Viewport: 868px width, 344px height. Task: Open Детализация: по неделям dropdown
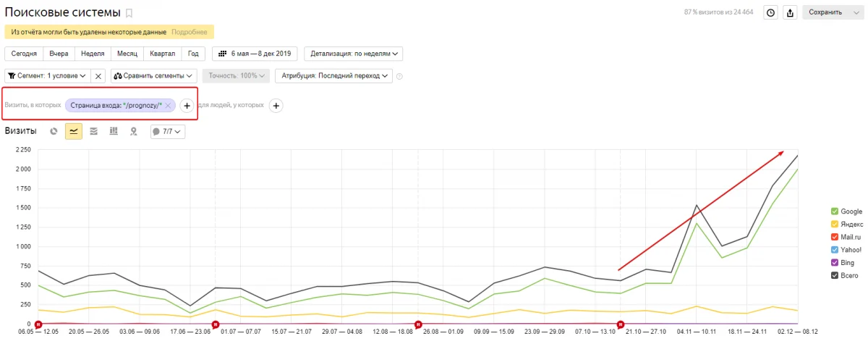point(354,54)
